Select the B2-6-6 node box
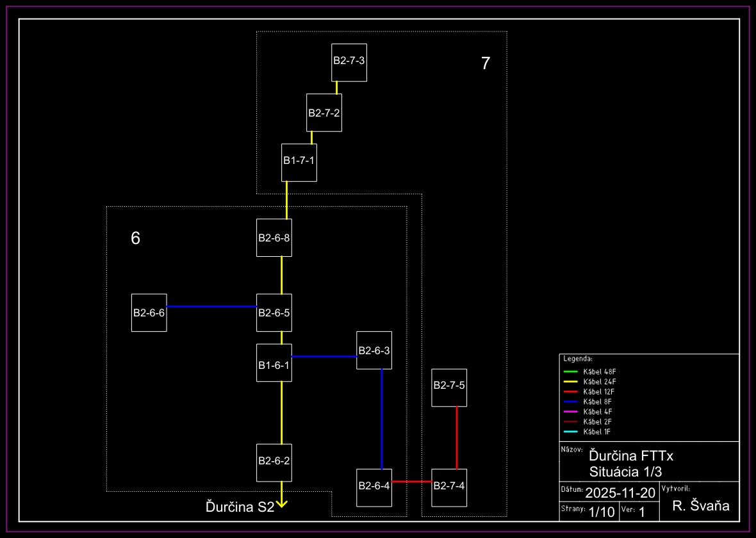The height and width of the screenshot is (538, 756). coord(149,313)
